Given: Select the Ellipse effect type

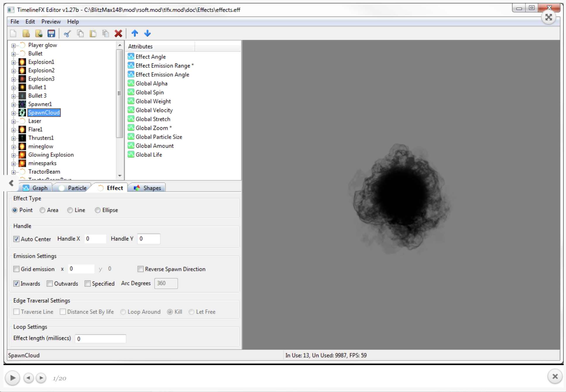Looking at the screenshot, I should (98, 210).
